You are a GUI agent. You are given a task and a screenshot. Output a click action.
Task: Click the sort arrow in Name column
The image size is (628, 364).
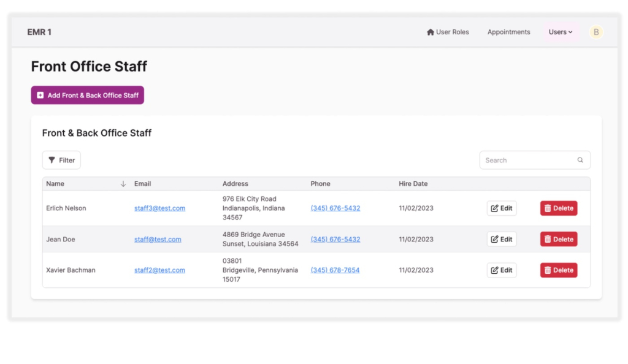click(x=123, y=184)
